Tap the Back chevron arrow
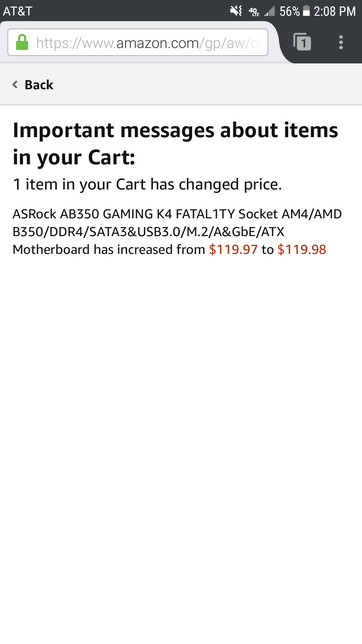The height and width of the screenshot is (644, 362). [15, 85]
